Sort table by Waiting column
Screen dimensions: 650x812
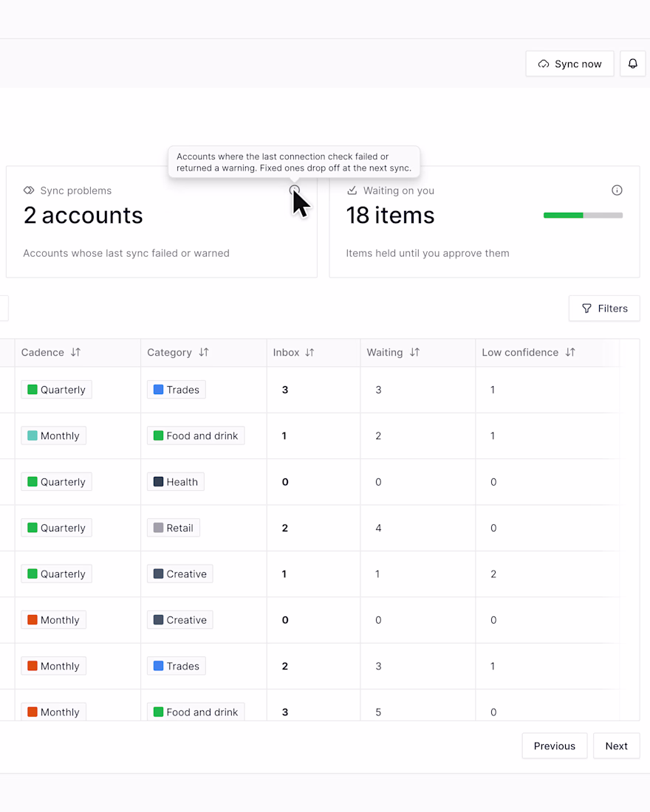point(414,352)
